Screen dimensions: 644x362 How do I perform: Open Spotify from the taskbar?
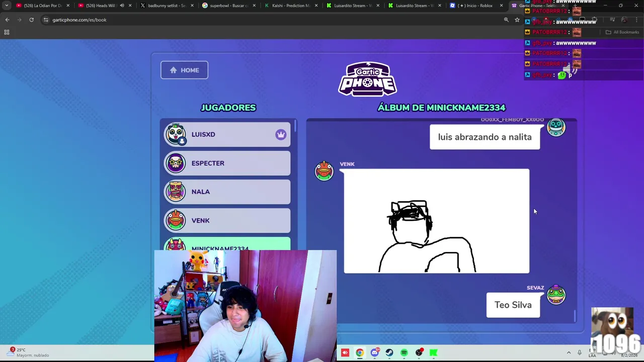pyautogui.click(x=404, y=353)
